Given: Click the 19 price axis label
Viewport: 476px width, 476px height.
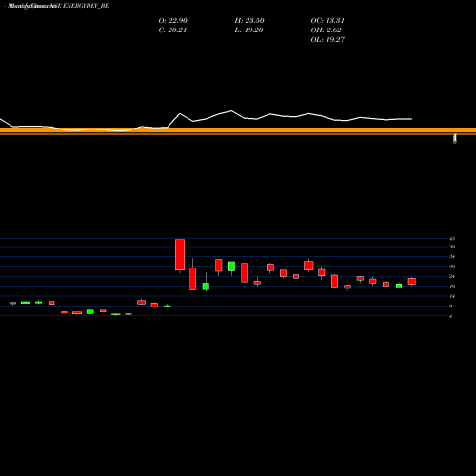Looking at the screenshot, I should [452, 287].
